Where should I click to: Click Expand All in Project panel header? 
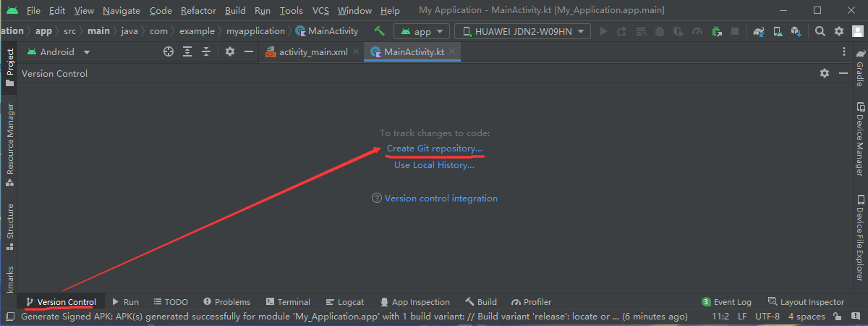(187, 51)
